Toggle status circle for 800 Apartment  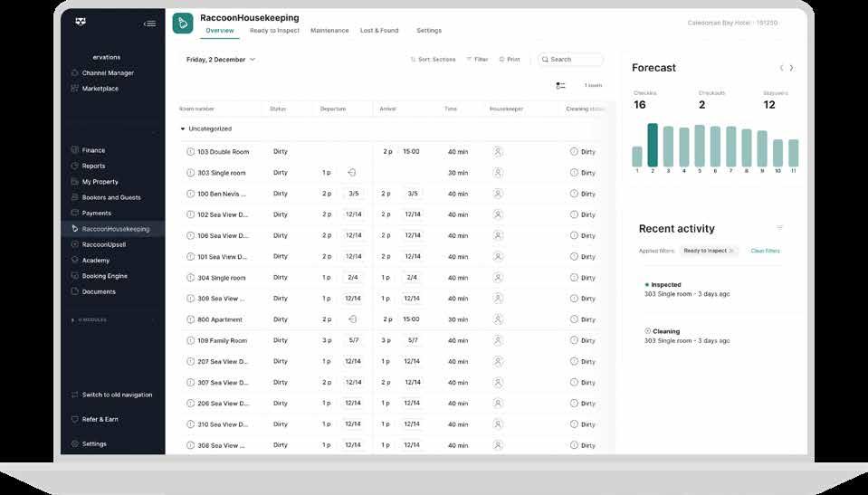pyautogui.click(x=190, y=319)
